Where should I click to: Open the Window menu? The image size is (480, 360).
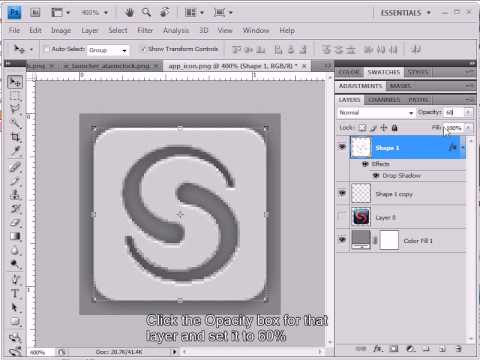click(256, 30)
